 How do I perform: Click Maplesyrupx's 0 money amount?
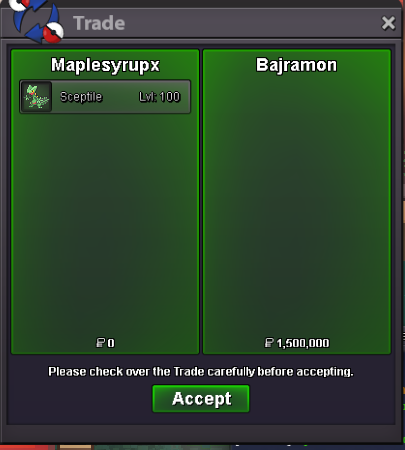pyautogui.click(x=111, y=343)
